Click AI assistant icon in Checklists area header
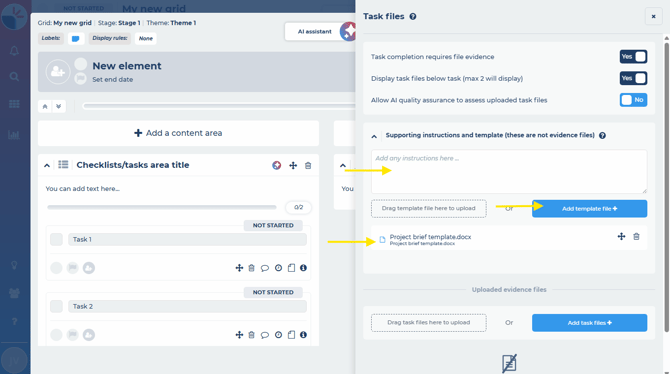670x374 pixels. [x=276, y=165]
